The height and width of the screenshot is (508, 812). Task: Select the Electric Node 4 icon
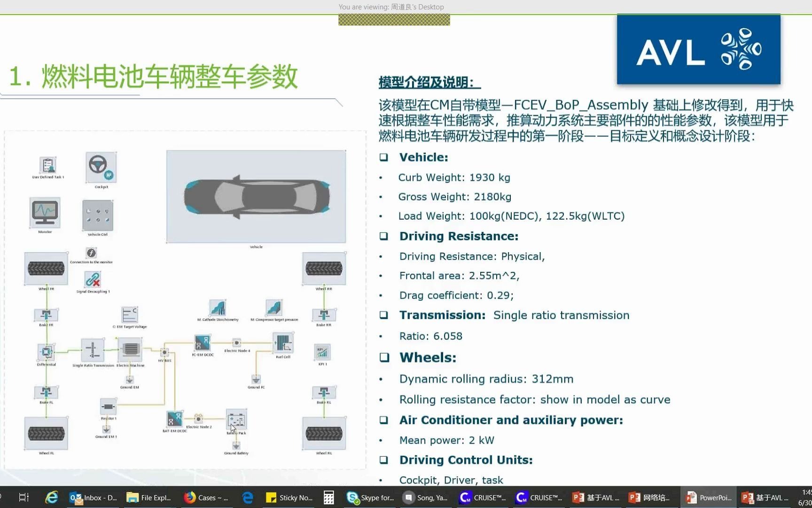pos(237,343)
